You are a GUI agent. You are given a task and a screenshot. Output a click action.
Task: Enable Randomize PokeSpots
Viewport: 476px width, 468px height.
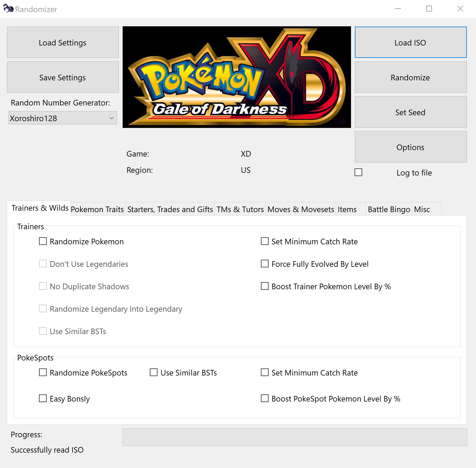click(x=43, y=373)
